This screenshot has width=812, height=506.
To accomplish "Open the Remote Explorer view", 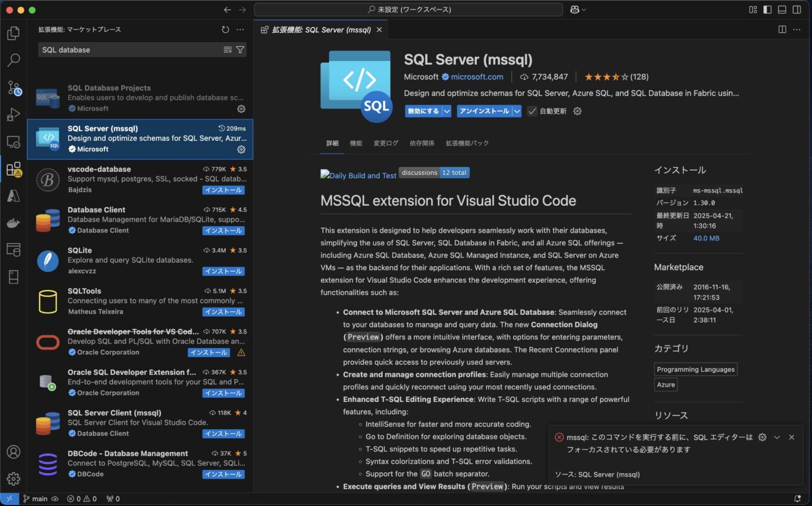I will (x=13, y=142).
